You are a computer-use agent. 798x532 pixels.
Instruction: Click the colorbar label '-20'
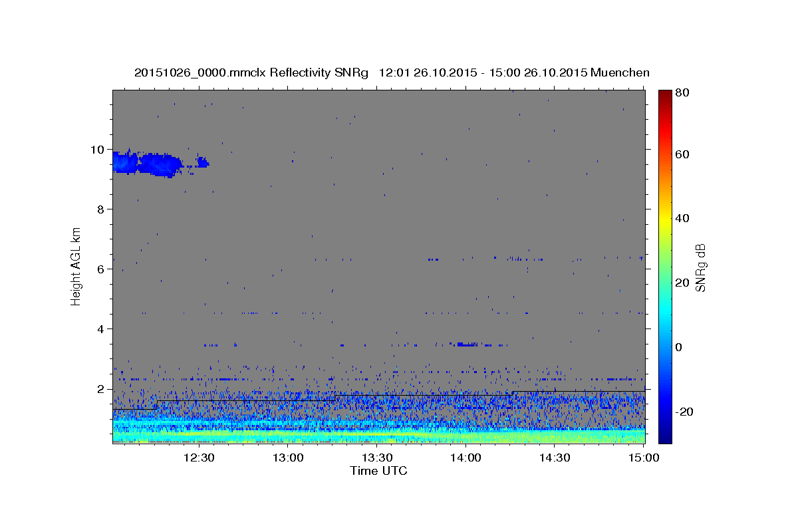684,412
